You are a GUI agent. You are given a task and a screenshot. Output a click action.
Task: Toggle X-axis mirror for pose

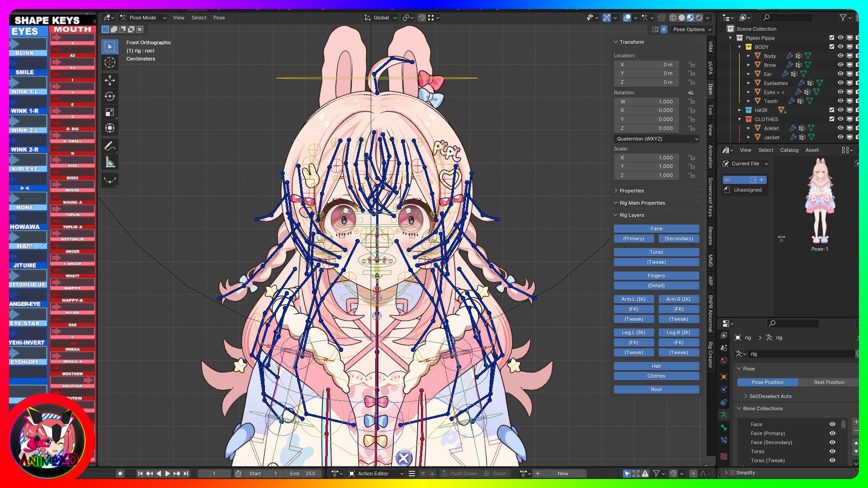tap(664, 29)
